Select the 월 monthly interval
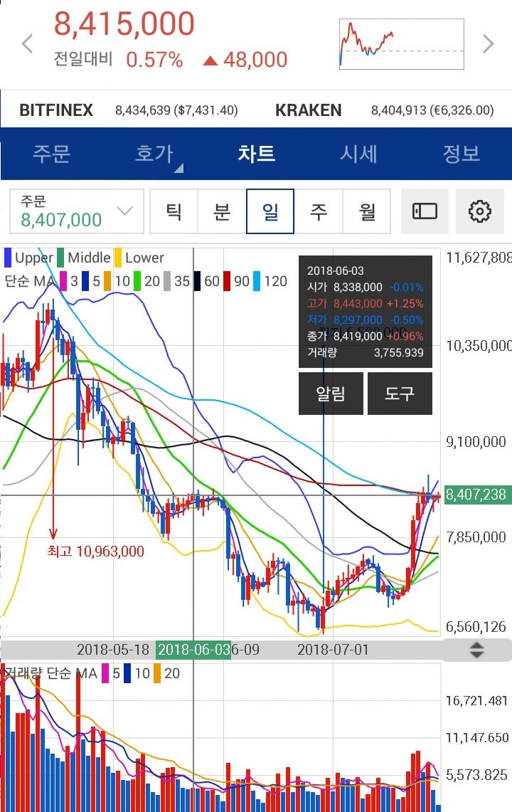Image resolution: width=512 pixels, height=812 pixels. [x=366, y=211]
